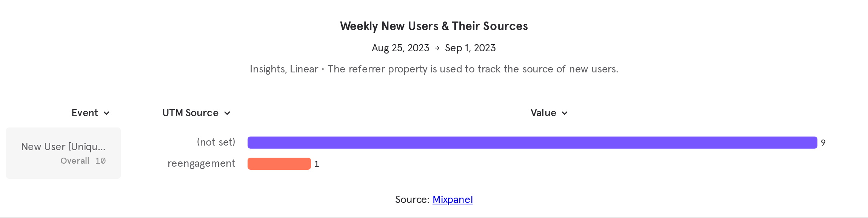
Task: Click the Value column header
Action: (543, 113)
